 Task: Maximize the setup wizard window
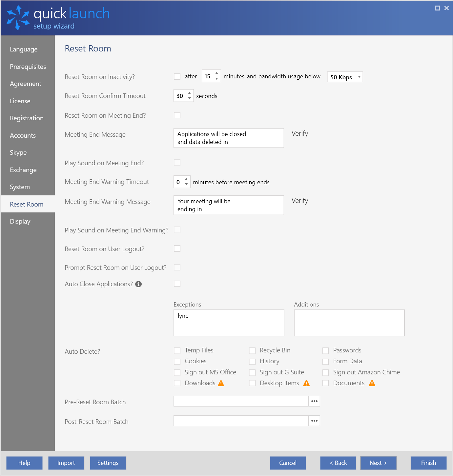click(437, 8)
